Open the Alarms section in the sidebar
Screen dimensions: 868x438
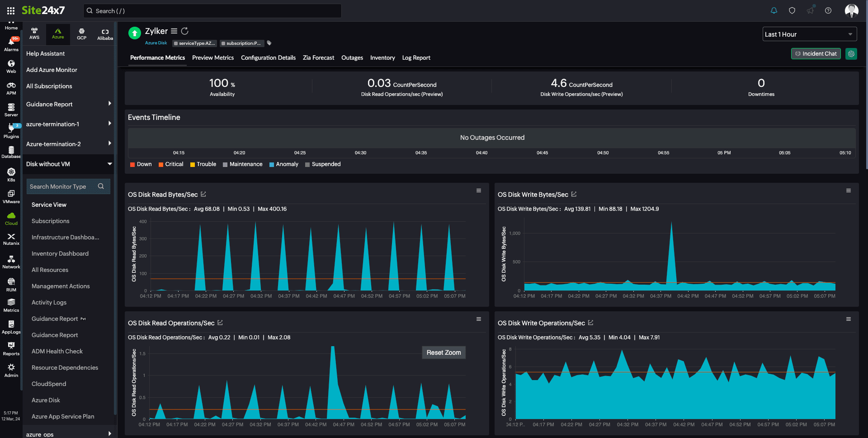(x=11, y=43)
